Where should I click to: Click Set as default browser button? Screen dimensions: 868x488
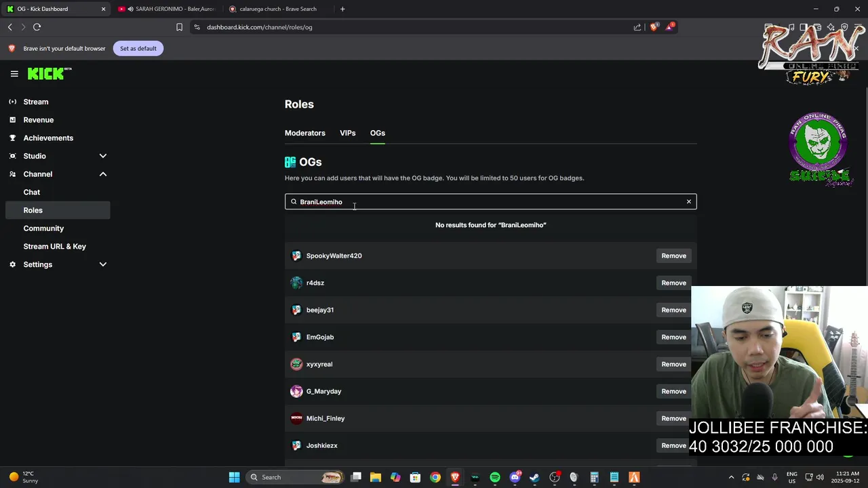138,48
